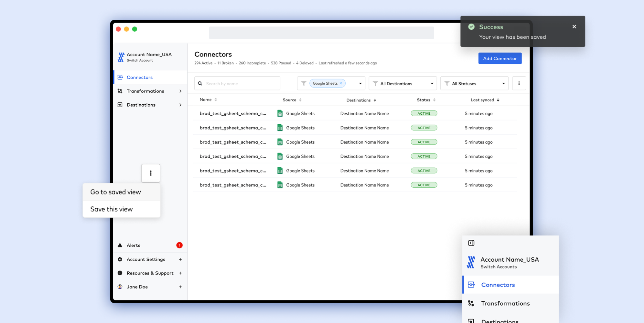Open the All Destinations filter dropdown
The height and width of the screenshot is (323, 644).
point(403,84)
